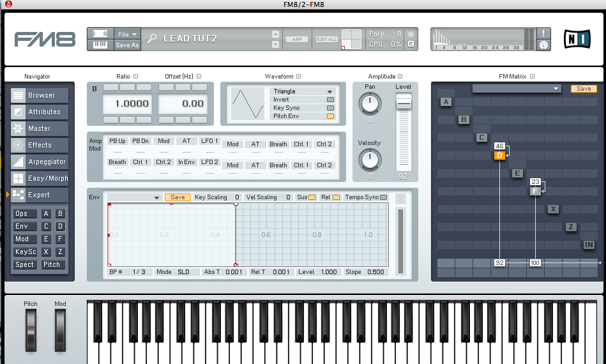Click the preset search magnifier icon
The width and height of the screenshot is (606, 364).
pyautogui.click(x=152, y=38)
